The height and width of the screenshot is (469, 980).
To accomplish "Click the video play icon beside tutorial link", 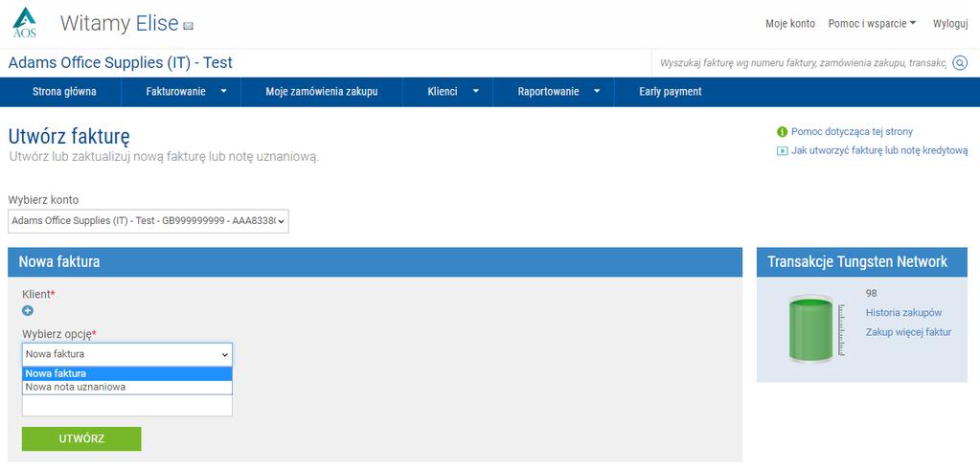I will pos(782,150).
